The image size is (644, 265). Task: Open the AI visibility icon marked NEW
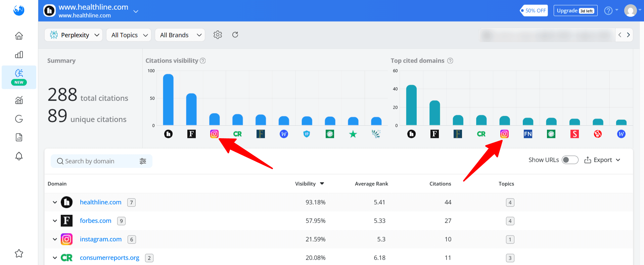click(x=19, y=77)
